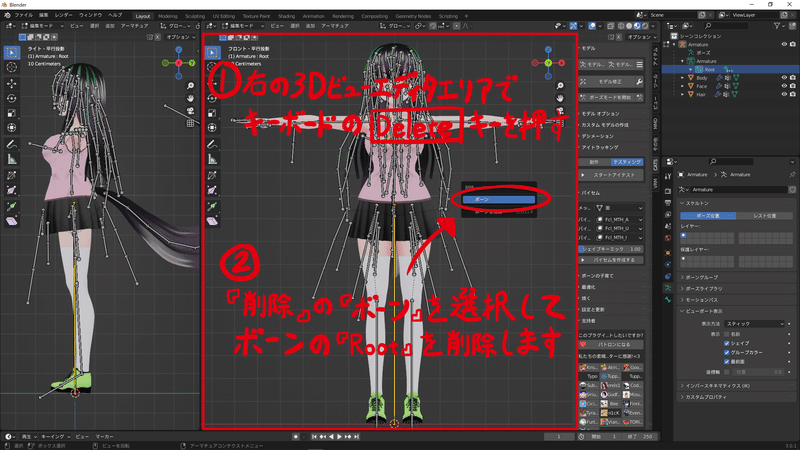Activate Select Box tool in left viewport
The image size is (800, 450).
coord(12,52)
